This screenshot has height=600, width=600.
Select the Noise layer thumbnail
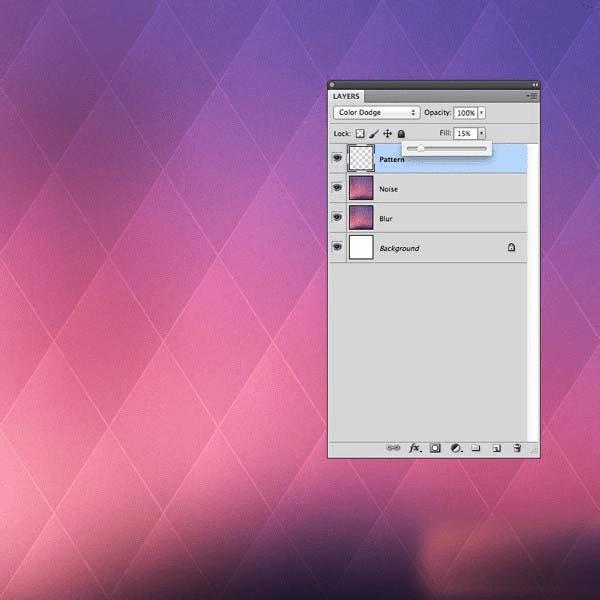click(x=361, y=188)
